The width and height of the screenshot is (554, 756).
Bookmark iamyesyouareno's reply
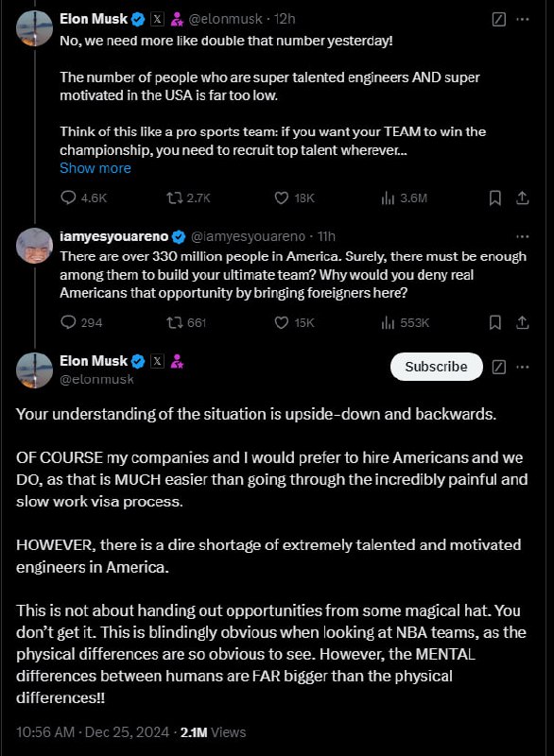click(495, 322)
